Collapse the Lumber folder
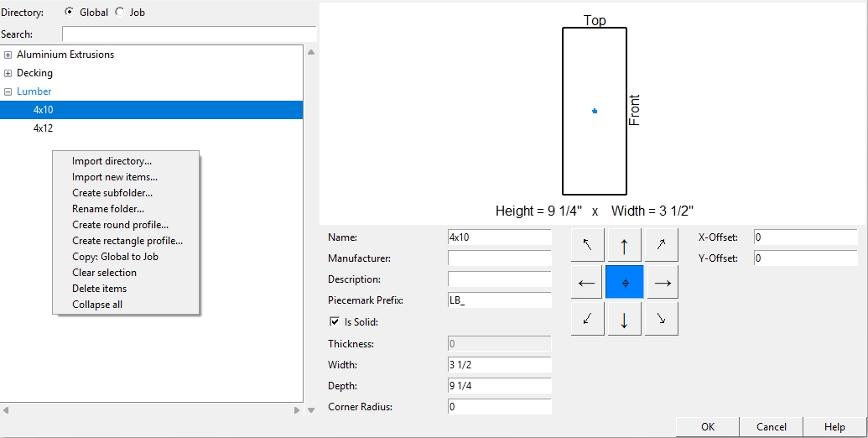Screen dimensions: 868x438 pos(8,91)
